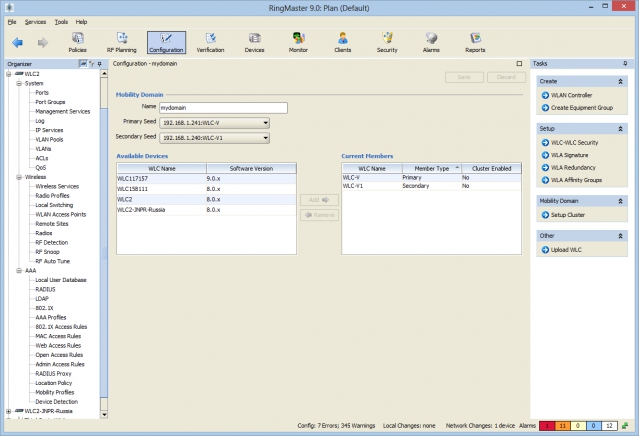The image size is (639, 436).
Task: Click the network status icon in status bar
Action: point(625,426)
